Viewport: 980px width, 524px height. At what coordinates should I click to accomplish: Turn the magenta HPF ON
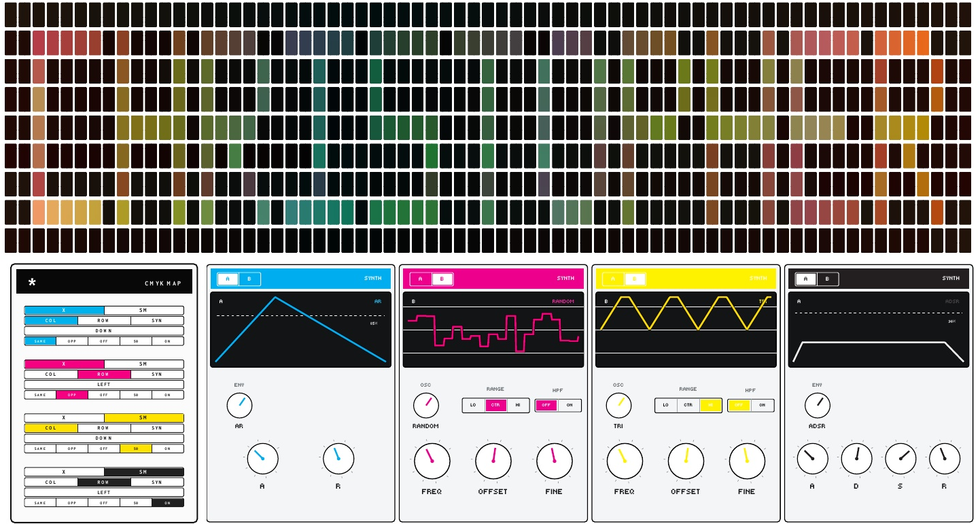pyautogui.click(x=570, y=405)
